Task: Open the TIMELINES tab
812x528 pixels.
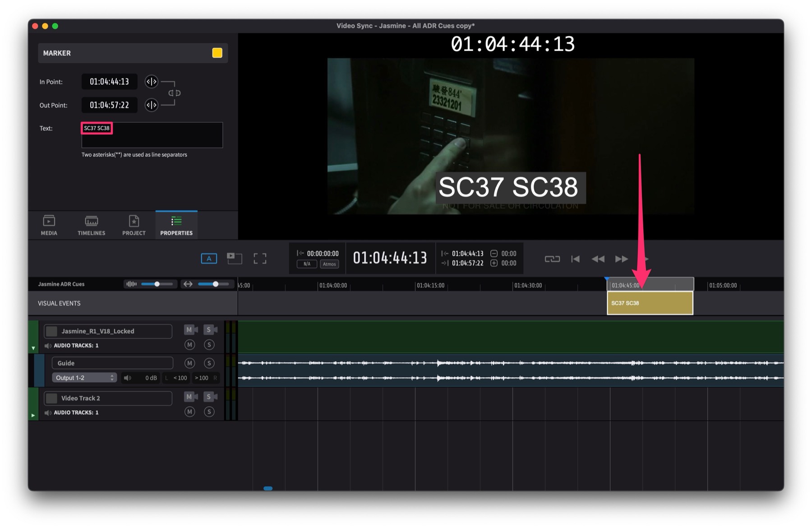Action: tap(92, 225)
